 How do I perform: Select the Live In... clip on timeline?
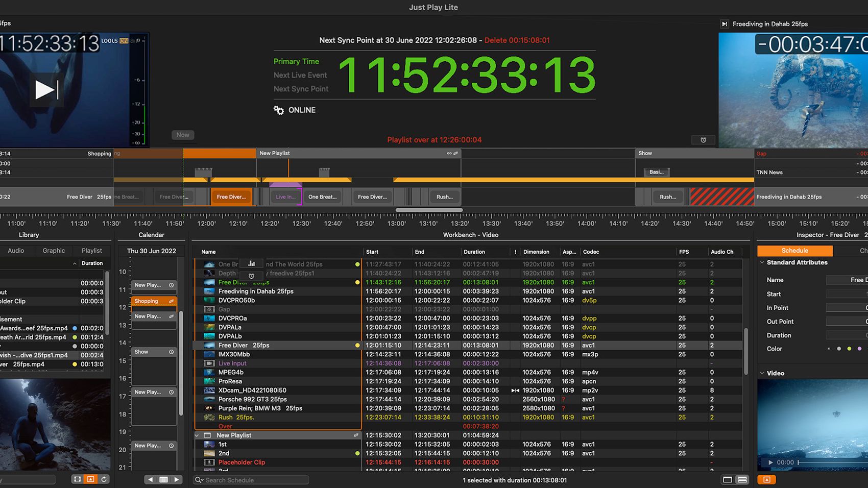click(x=285, y=197)
